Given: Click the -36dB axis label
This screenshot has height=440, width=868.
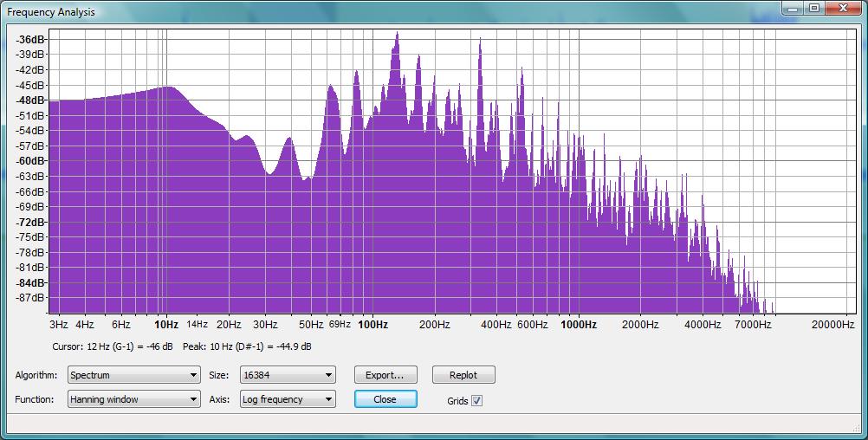Looking at the screenshot, I should click(31, 39).
